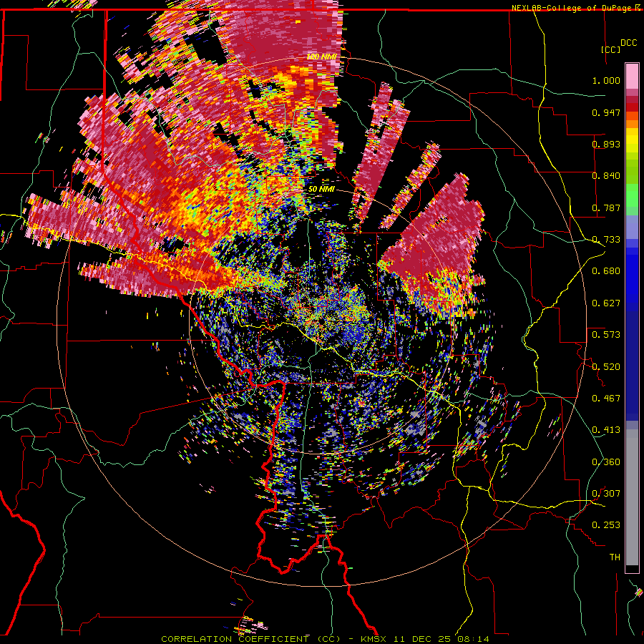Click the DCC product label

[628, 43]
